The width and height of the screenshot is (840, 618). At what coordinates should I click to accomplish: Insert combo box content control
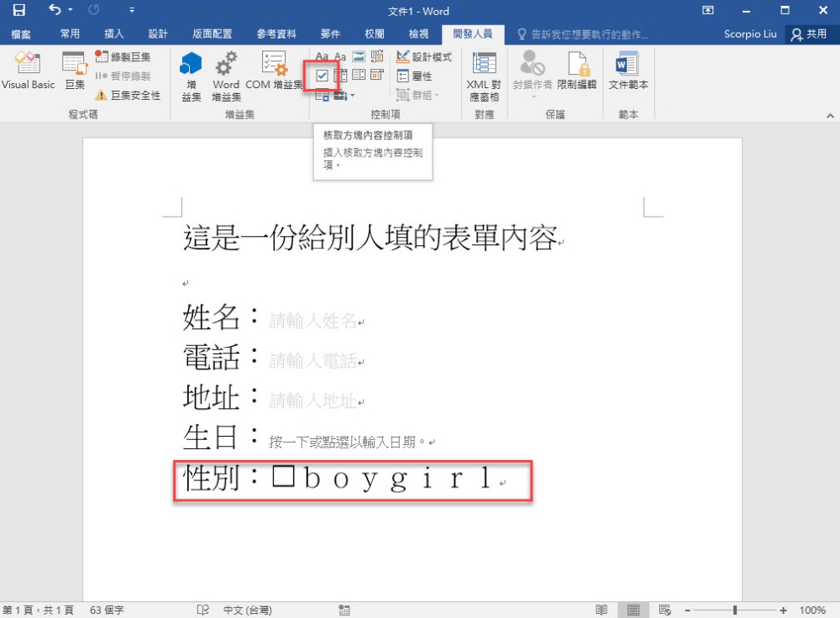[x=340, y=76]
